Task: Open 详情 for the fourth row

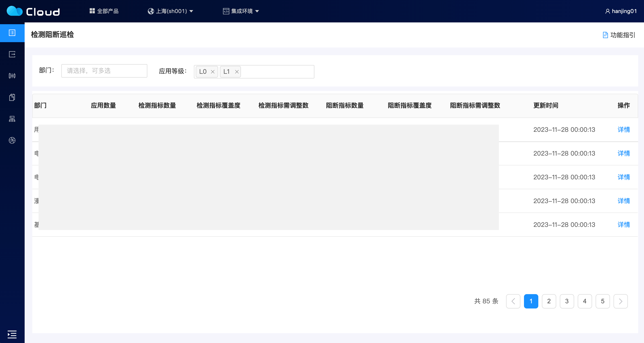Action: (x=624, y=201)
